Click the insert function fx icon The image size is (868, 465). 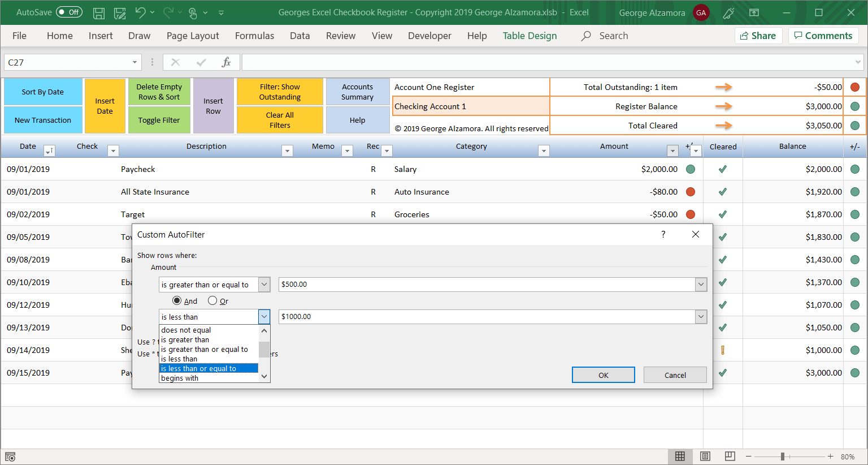point(226,62)
